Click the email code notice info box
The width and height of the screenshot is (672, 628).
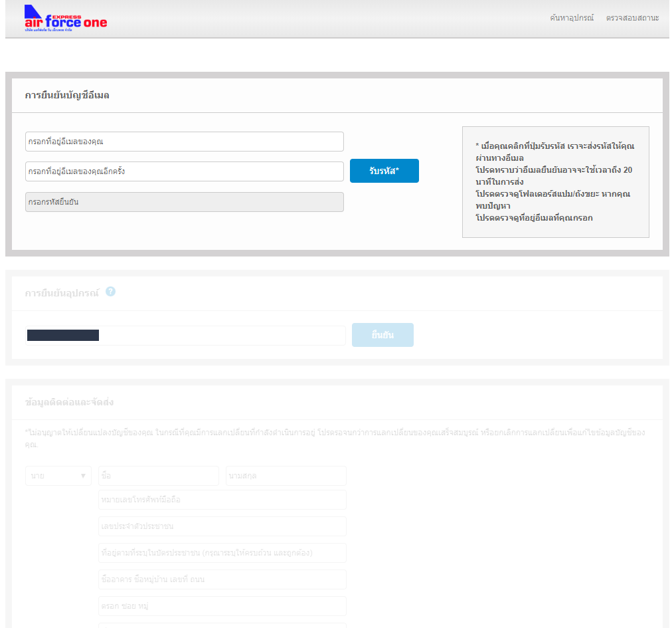(x=555, y=182)
